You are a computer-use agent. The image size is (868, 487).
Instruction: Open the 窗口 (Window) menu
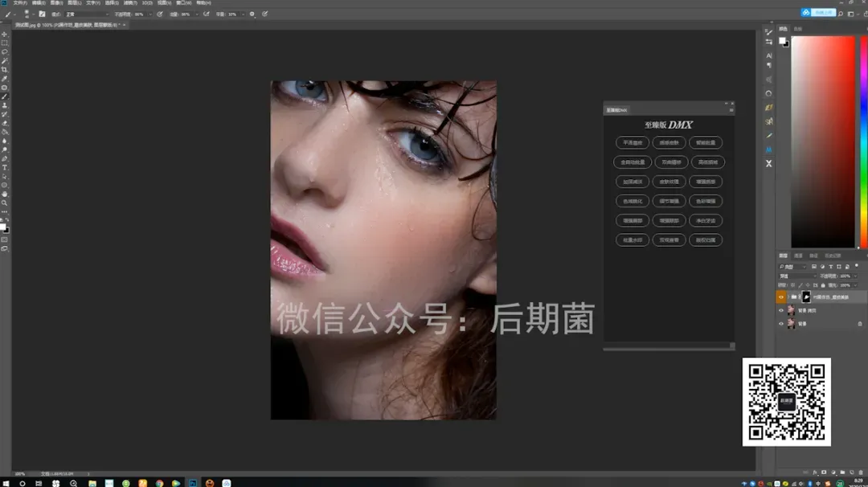(x=183, y=2)
